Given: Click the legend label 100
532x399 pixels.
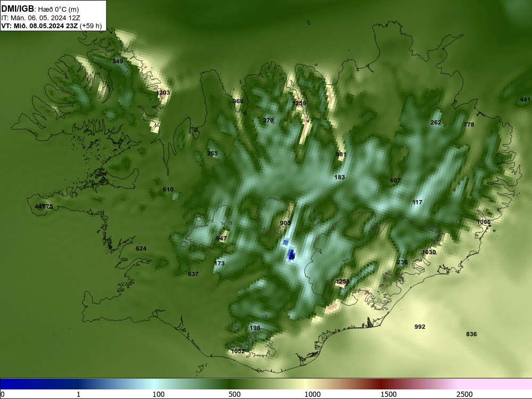Looking at the screenshot, I should click(x=159, y=394).
